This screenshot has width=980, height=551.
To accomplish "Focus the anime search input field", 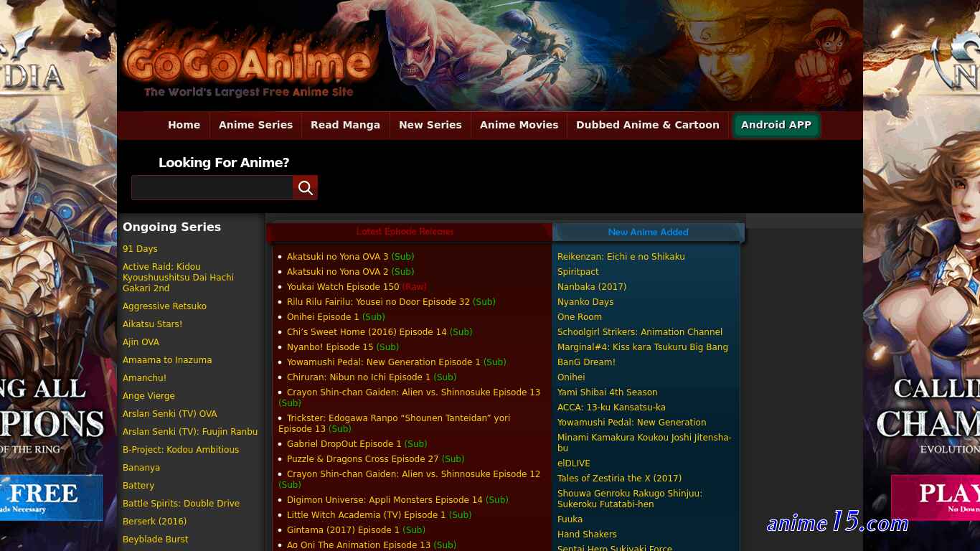I will [212, 187].
